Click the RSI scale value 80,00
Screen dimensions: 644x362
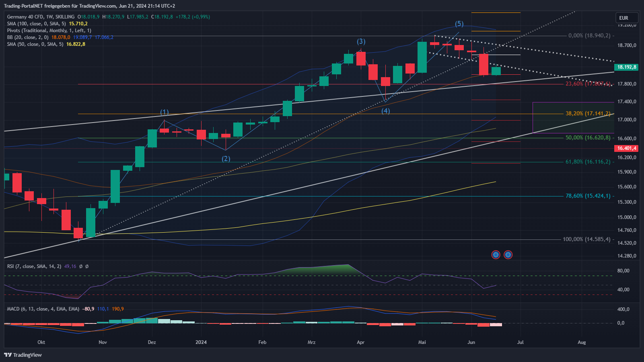tap(623, 271)
